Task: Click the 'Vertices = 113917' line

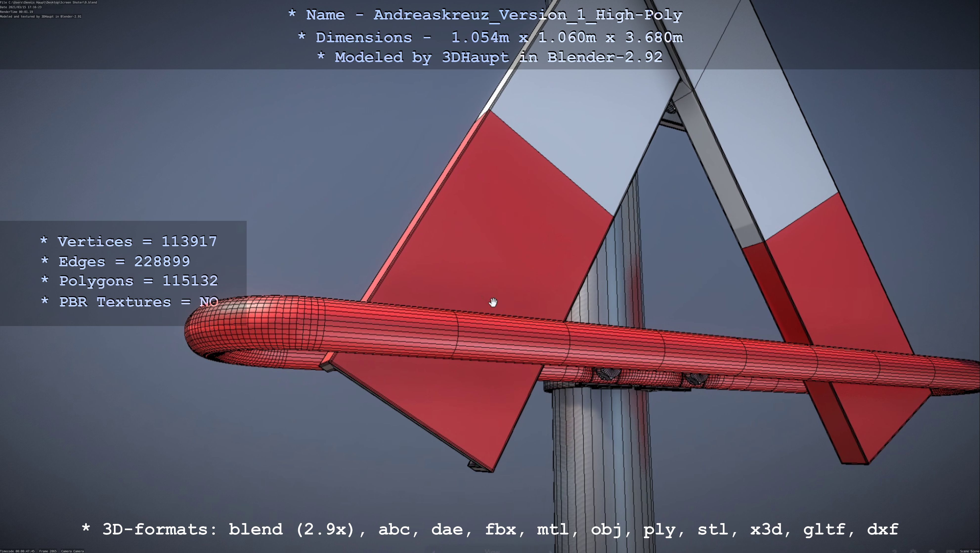Action: click(x=129, y=241)
